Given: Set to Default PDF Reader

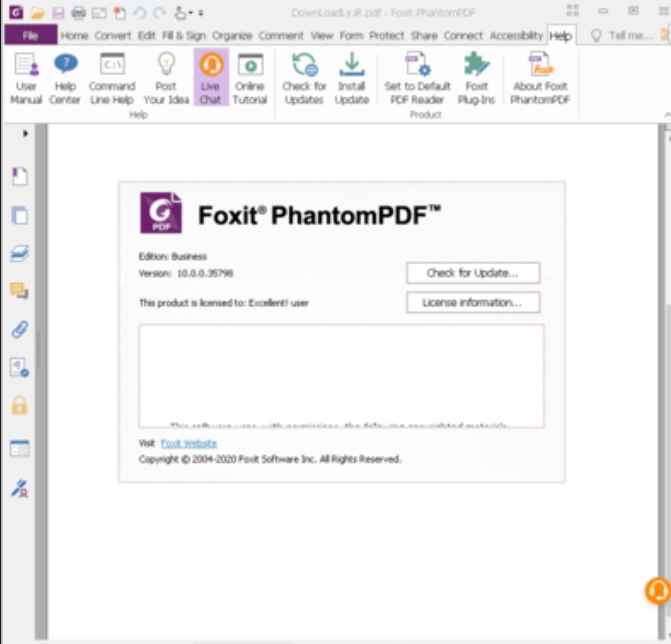Looking at the screenshot, I should coord(417,79).
